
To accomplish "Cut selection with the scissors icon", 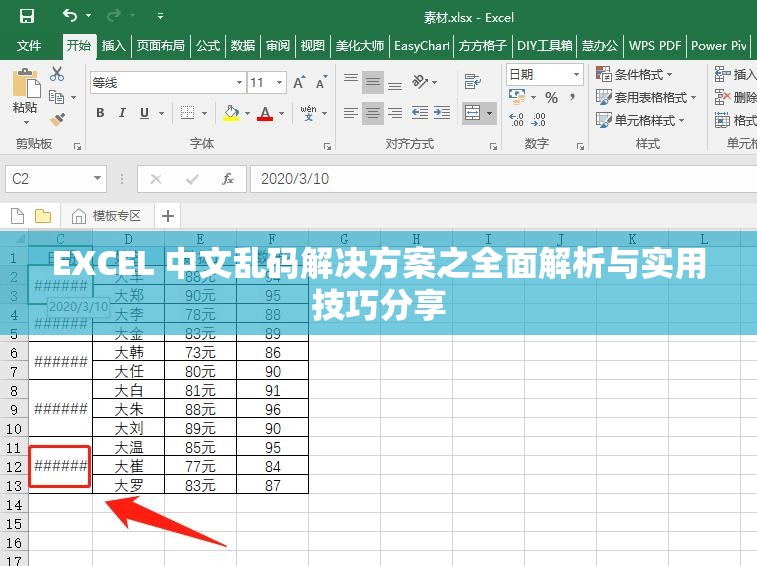I will [57, 74].
